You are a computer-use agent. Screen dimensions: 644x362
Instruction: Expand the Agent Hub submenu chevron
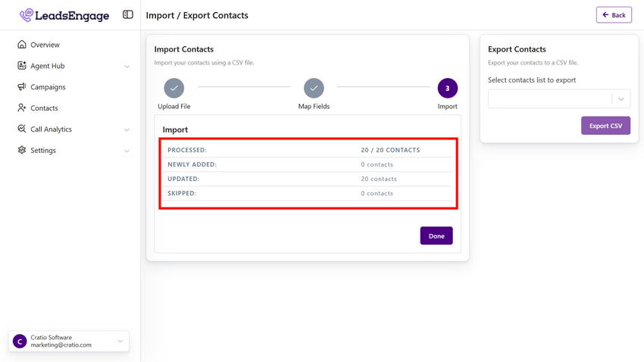pyautogui.click(x=127, y=67)
